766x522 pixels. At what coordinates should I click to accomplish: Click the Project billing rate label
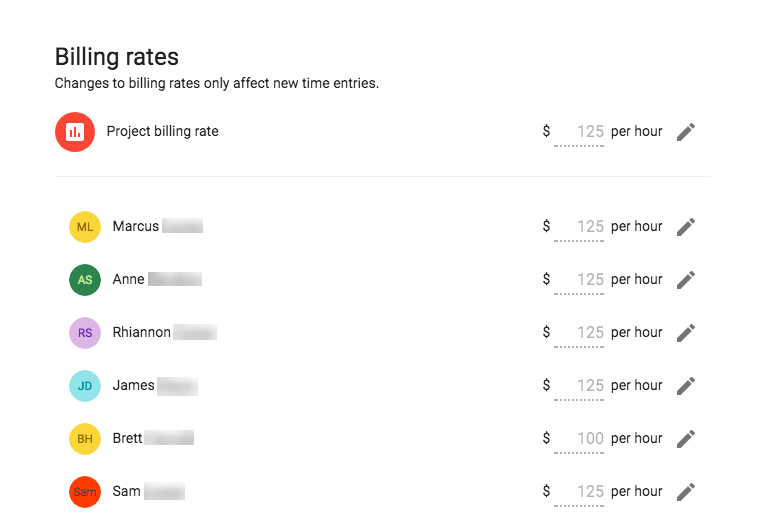point(163,131)
